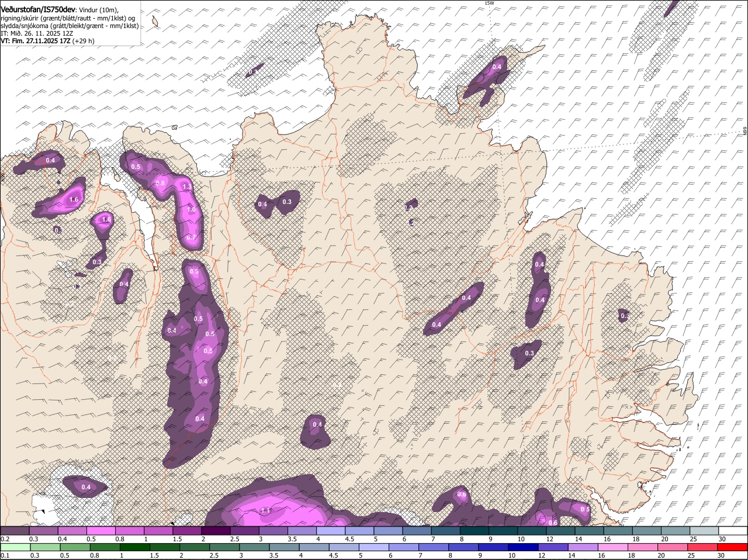748x560 pixels.
Task: Pick snow legend swatch between 1 and 1.5
Action: pos(158,531)
